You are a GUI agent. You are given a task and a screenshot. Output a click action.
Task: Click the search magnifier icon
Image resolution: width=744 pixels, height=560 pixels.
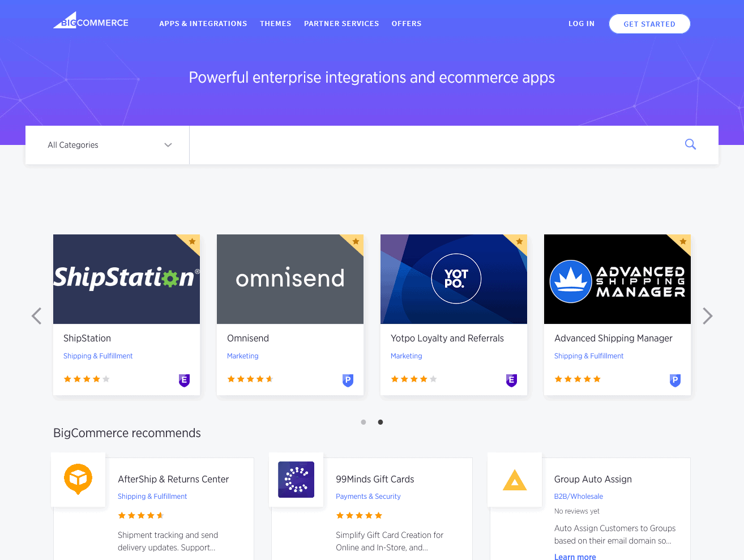click(690, 144)
